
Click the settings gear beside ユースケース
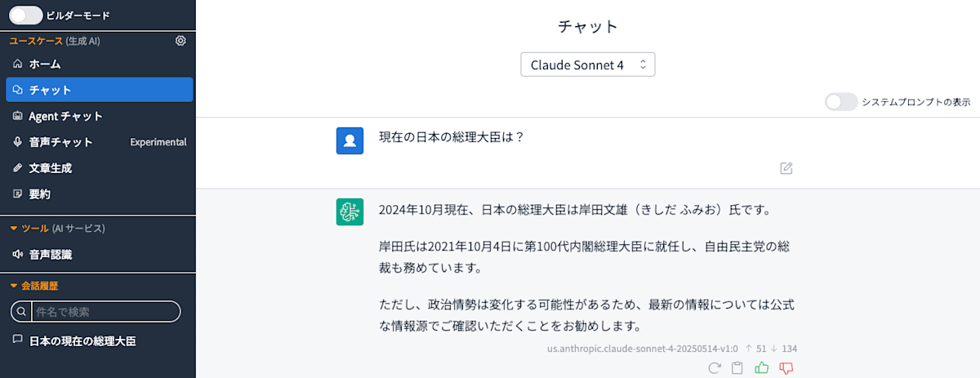pyautogui.click(x=180, y=41)
